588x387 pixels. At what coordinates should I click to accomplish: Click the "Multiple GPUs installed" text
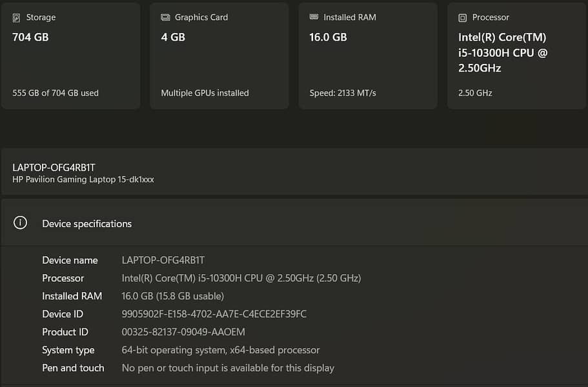point(205,93)
